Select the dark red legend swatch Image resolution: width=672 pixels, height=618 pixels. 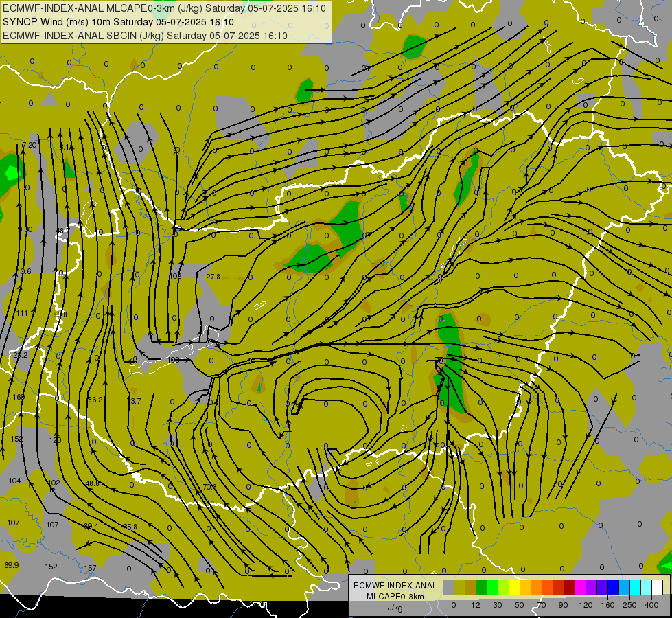(x=570, y=587)
